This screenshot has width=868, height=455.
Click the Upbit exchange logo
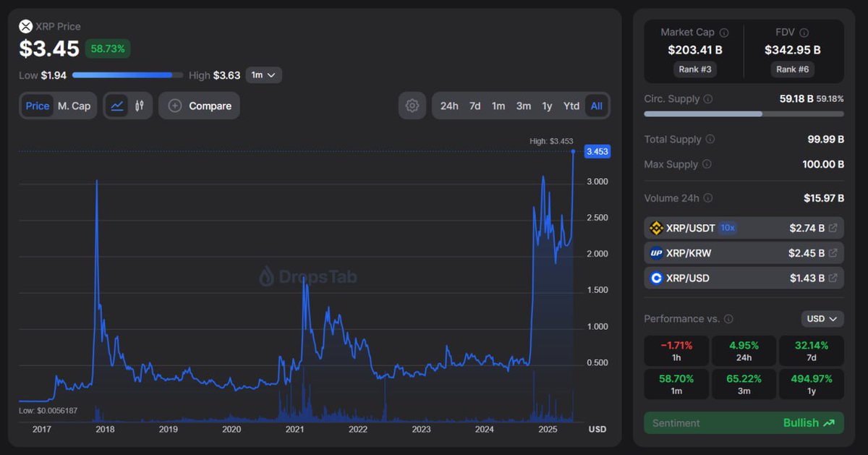(656, 253)
